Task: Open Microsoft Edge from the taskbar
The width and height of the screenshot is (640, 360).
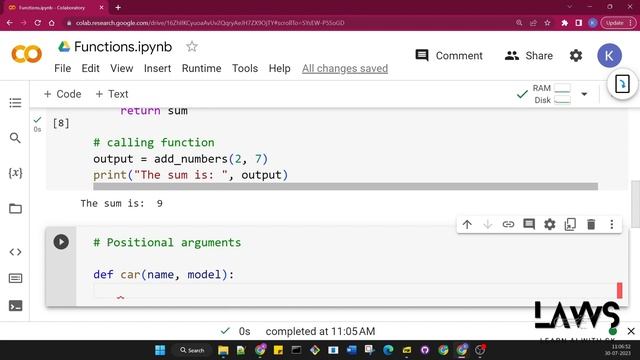Action: coord(388,350)
